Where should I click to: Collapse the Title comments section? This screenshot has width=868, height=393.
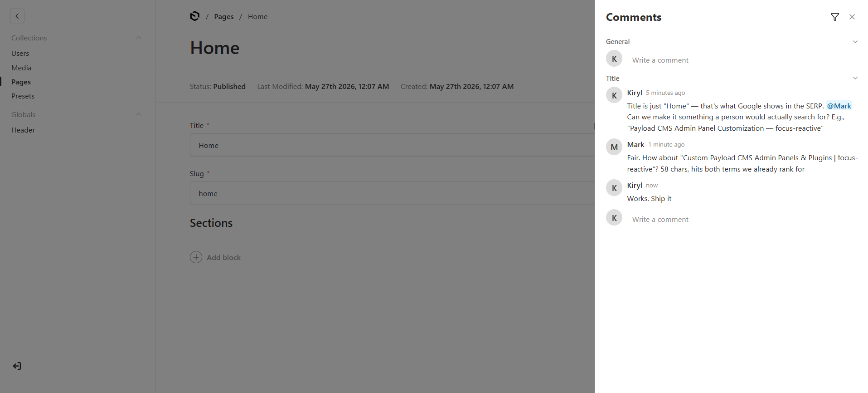pyautogui.click(x=855, y=78)
